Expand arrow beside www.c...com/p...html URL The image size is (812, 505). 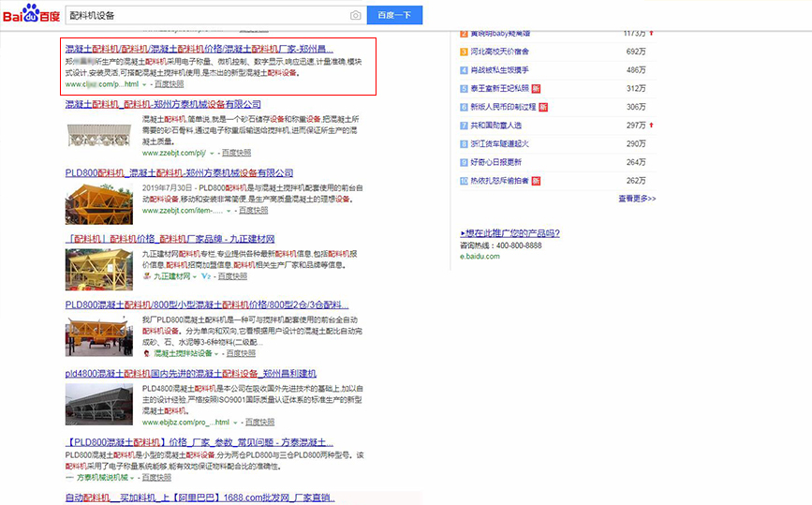coord(144,84)
